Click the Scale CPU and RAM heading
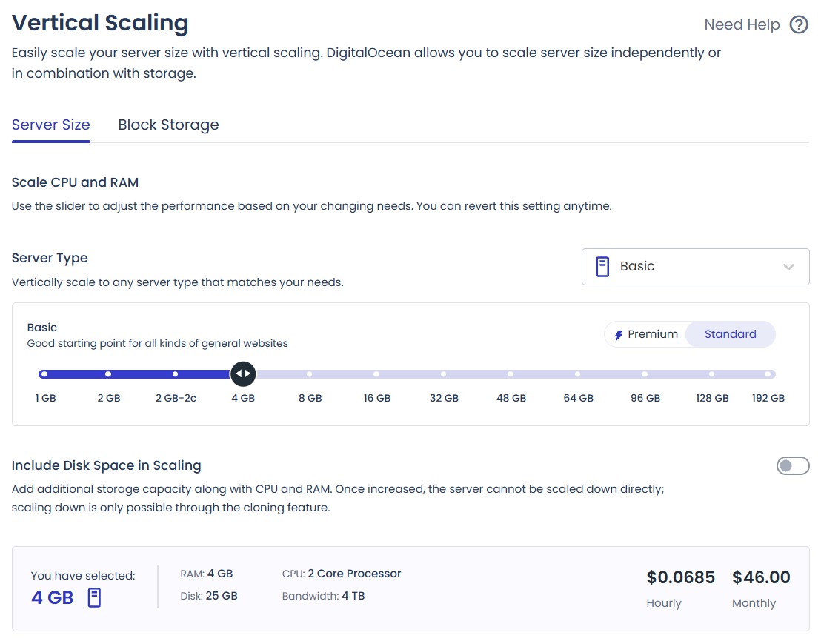Screen dimensions: 821x644 coord(75,182)
